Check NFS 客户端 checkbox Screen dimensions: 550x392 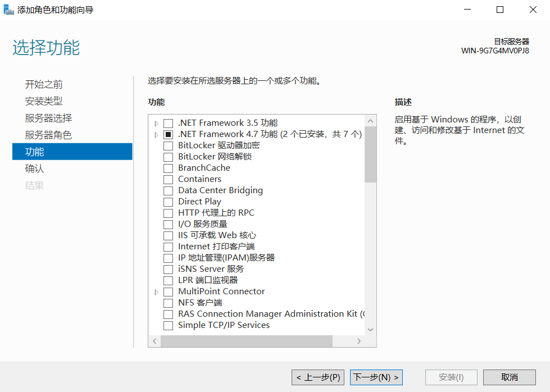tap(169, 303)
